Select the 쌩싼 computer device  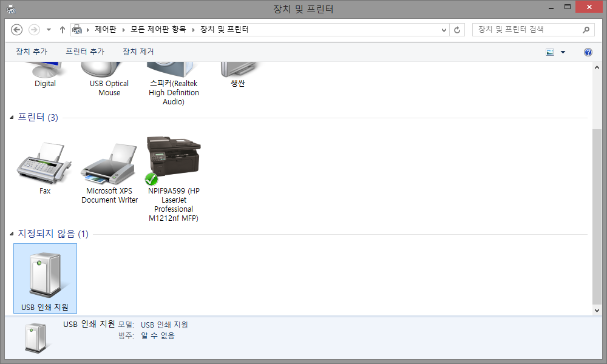tap(238, 75)
